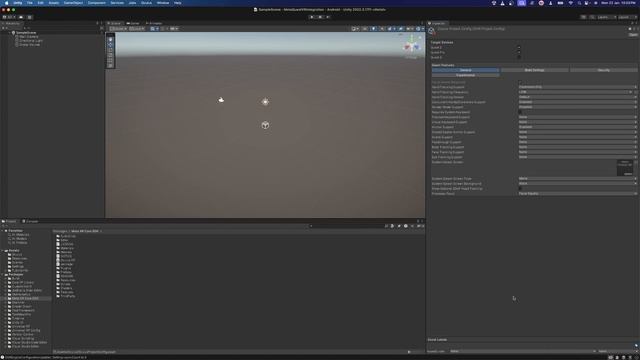Open the Anchor Support dropdown
This screenshot has width=640, height=360.
[577, 127]
